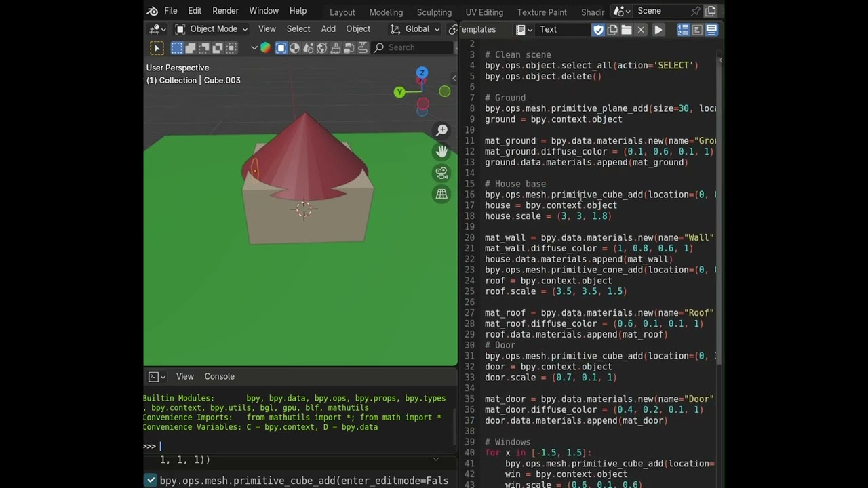The width and height of the screenshot is (868, 488).
Task: Open the Edit menu
Action: pyautogui.click(x=195, y=11)
